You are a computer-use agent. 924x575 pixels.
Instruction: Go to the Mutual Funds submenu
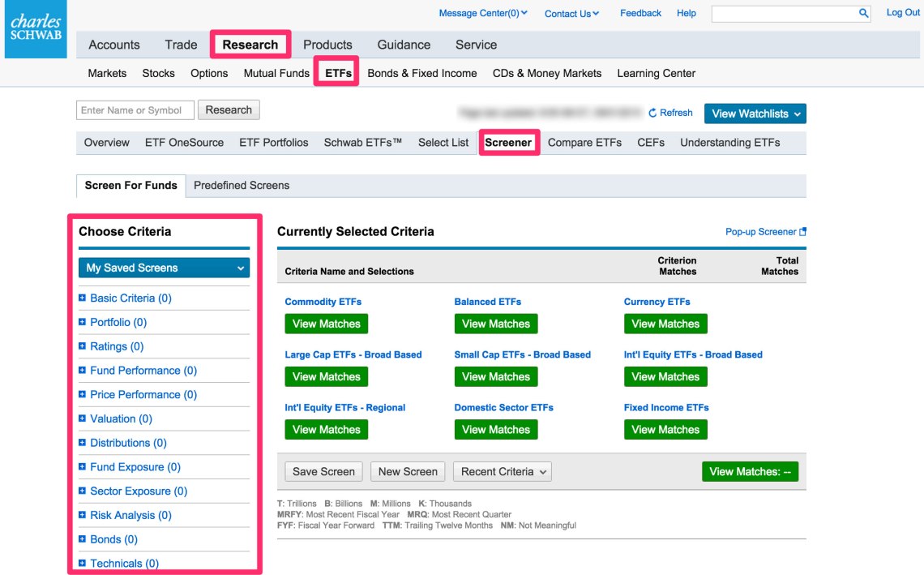click(276, 73)
